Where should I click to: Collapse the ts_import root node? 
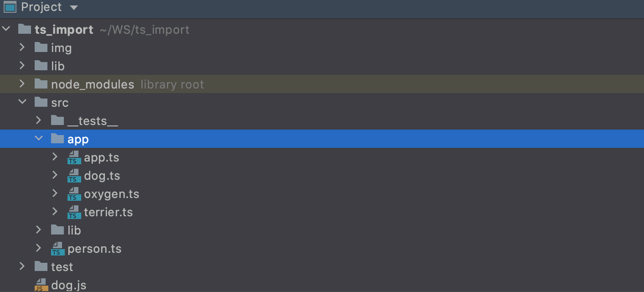tap(6, 28)
